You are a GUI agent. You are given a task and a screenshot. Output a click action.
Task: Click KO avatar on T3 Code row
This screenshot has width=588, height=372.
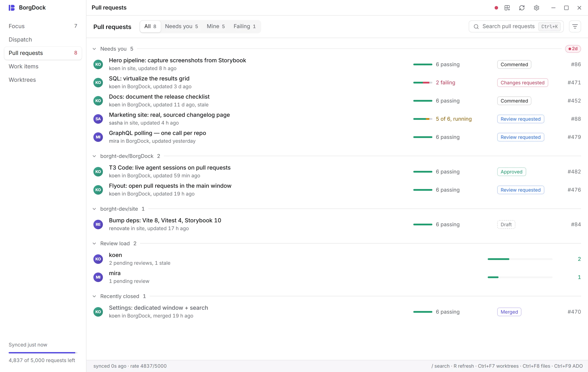[98, 172]
